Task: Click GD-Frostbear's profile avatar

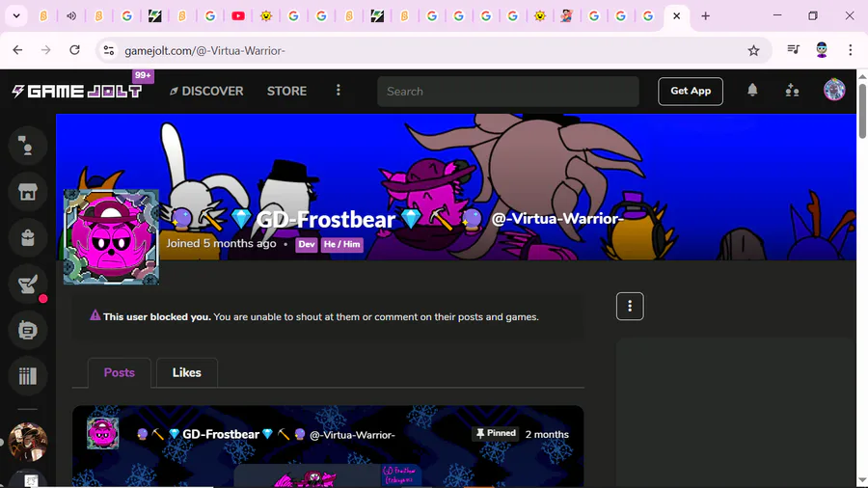Action: (x=111, y=237)
